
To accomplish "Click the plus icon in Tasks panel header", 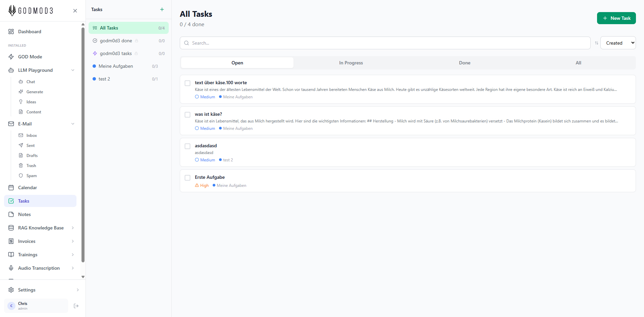I will pos(162,9).
